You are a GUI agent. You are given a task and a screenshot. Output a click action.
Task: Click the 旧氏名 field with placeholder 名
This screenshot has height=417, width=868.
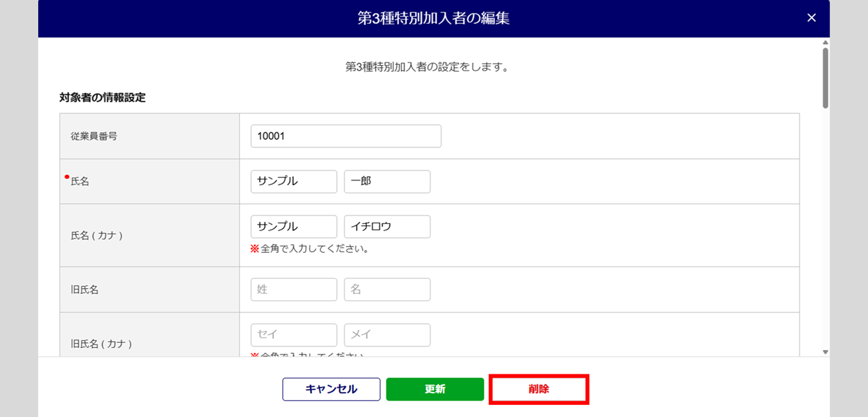(x=387, y=290)
